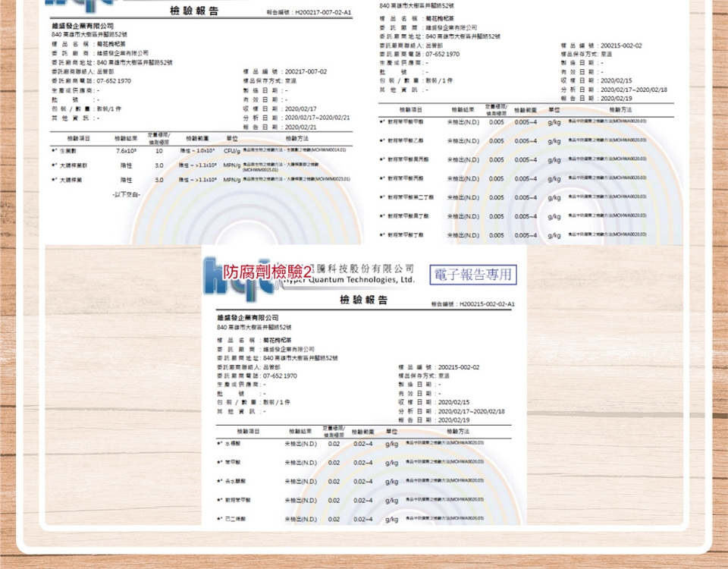Click the 水楊酸 test item label
This screenshot has width=728, height=569.
tap(233, 444)
